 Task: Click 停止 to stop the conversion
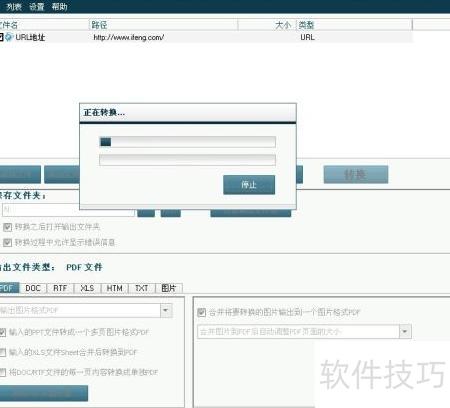pos(249,185)
